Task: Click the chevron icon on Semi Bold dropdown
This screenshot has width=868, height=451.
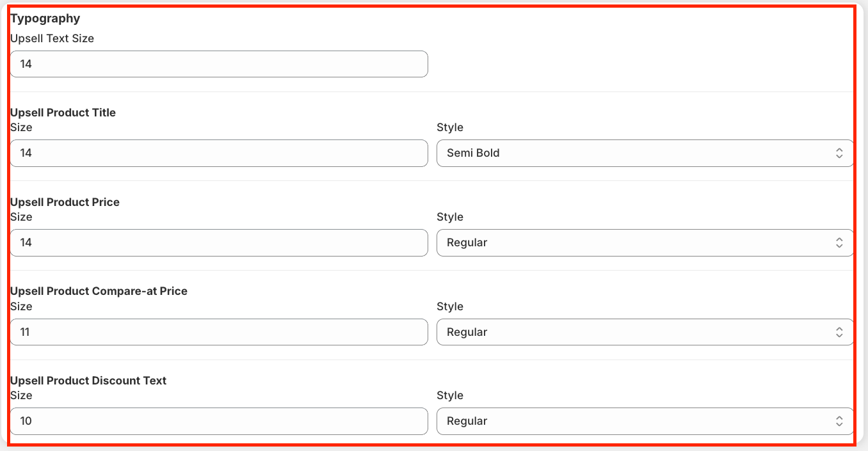Action: (839, 154)
